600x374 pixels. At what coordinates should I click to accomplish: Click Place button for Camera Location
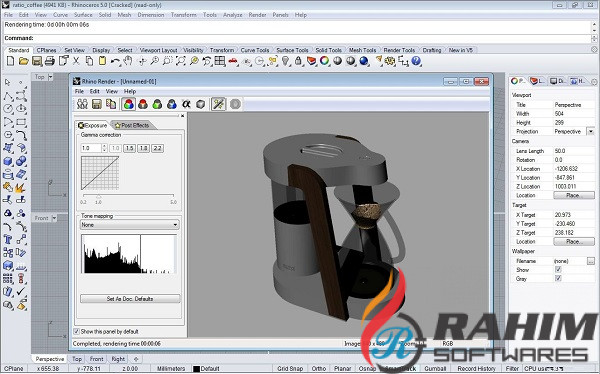coord(574,195)
